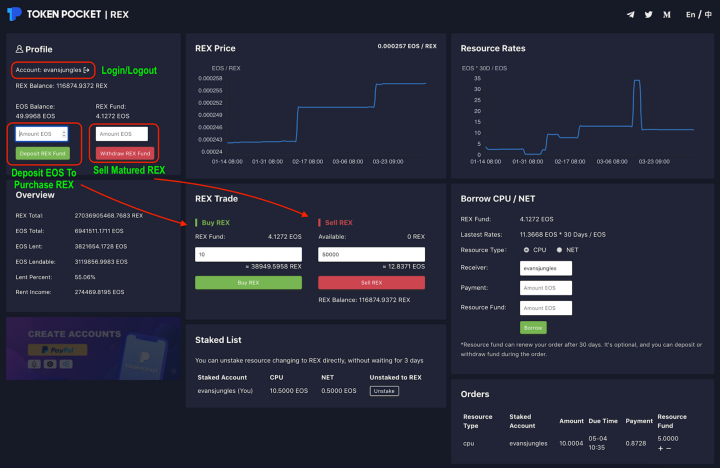Click the '6941511.1711 EOS' total value
This screenshot has height=468, width=720.
tap(99, 231)
